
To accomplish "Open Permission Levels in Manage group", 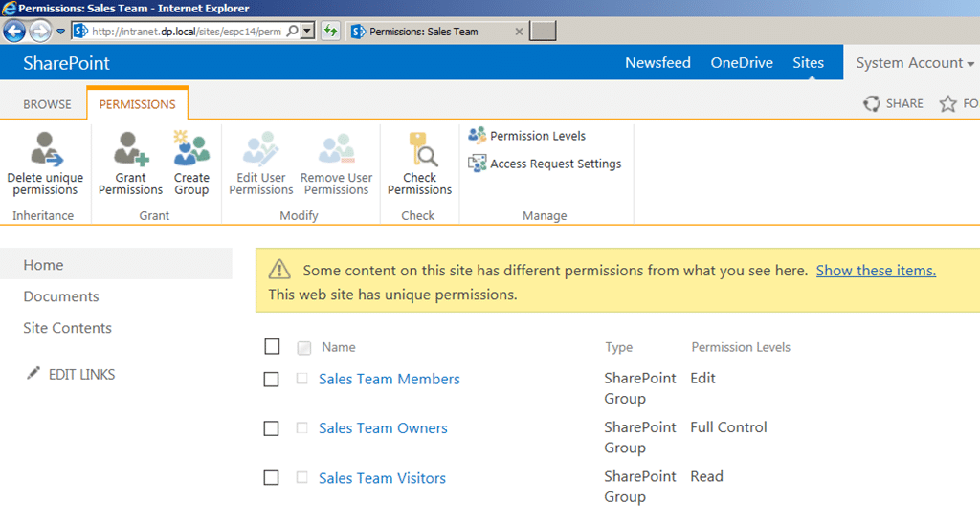I will (x=527, y=136).
